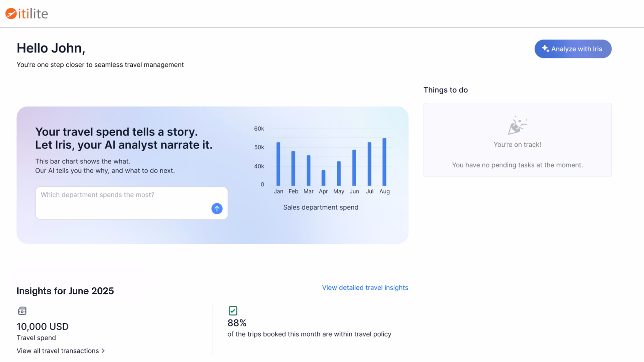This screenshot has width=644, height=362.
Task: Click the Analyze with Iris button
Action: point(573,49)
